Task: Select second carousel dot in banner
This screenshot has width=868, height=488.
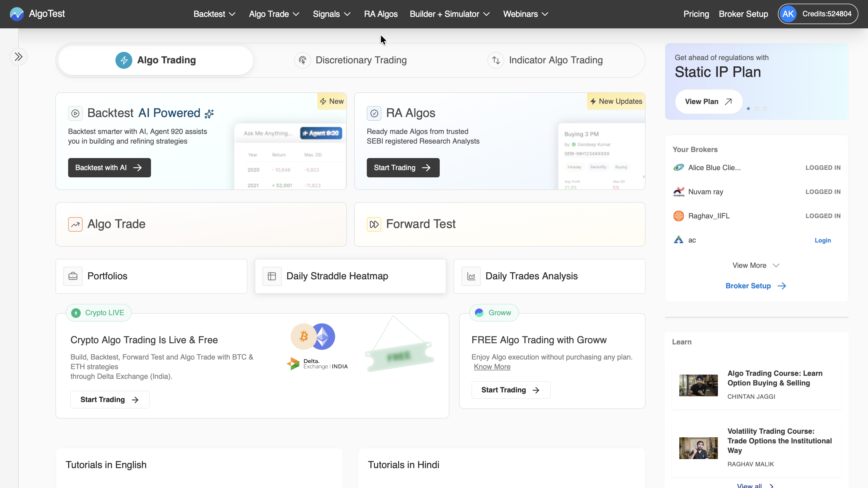Action: coord(756,109)
